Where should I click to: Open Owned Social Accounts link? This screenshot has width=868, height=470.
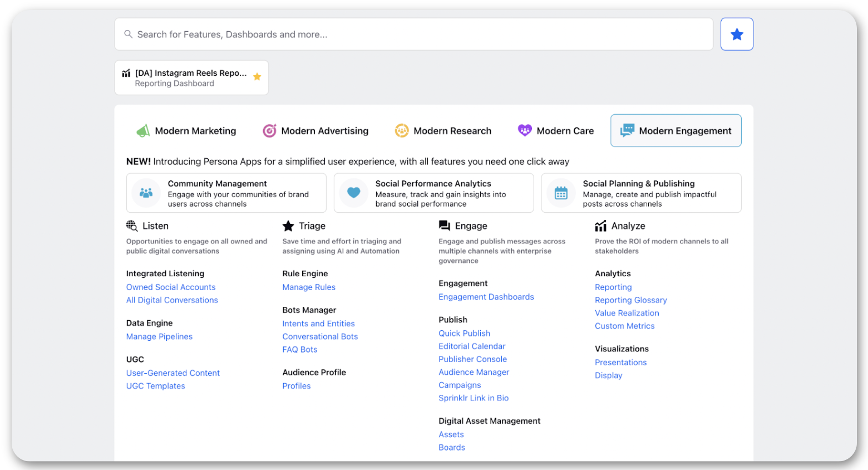(171, 287)
